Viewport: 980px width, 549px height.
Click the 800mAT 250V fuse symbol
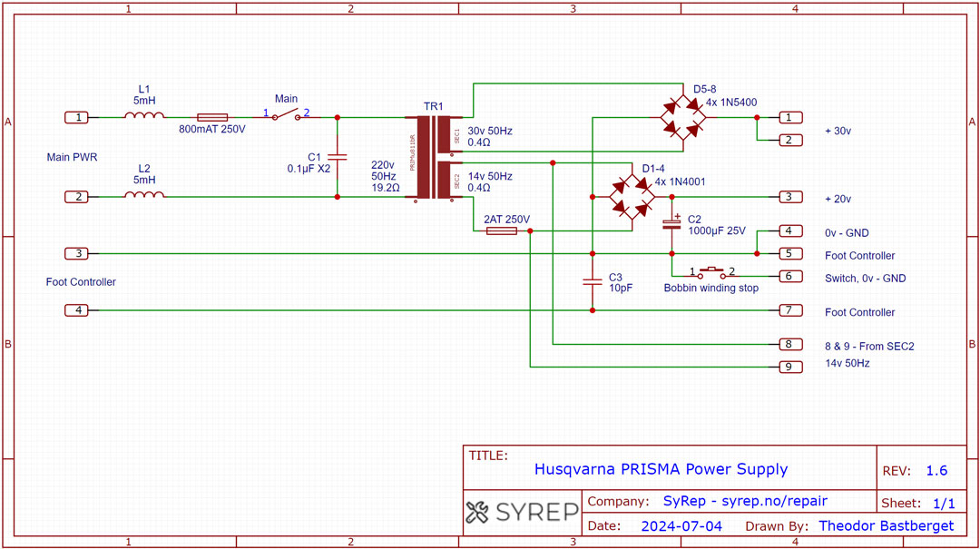(x=212, y=117)
